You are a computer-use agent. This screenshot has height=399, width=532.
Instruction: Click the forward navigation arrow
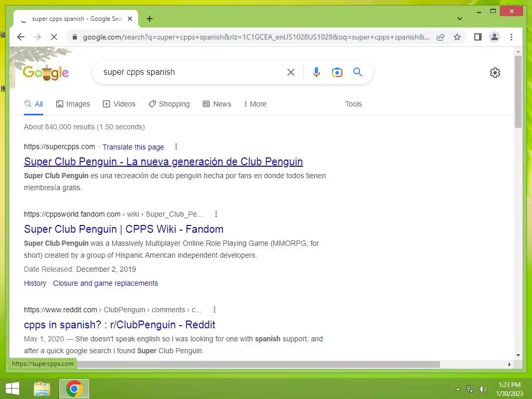coord(37,37)
